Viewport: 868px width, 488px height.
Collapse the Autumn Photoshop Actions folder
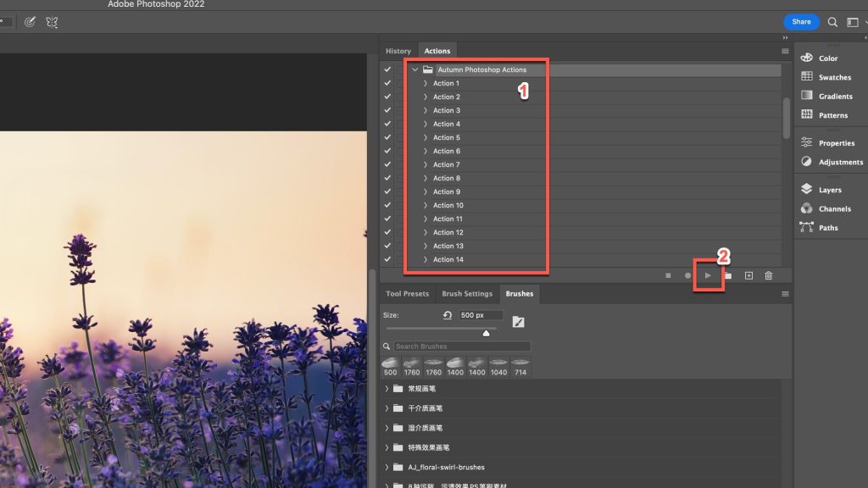(x=415, y=69)
